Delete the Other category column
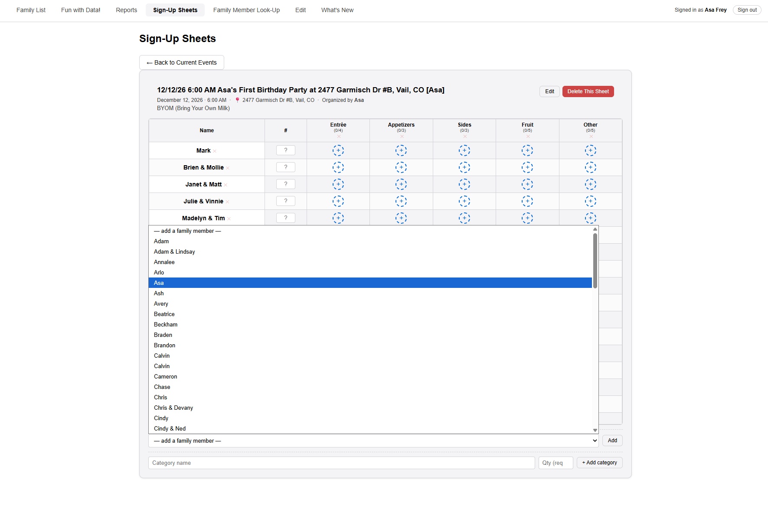768x532 pixels. click(x=591, y=137)
